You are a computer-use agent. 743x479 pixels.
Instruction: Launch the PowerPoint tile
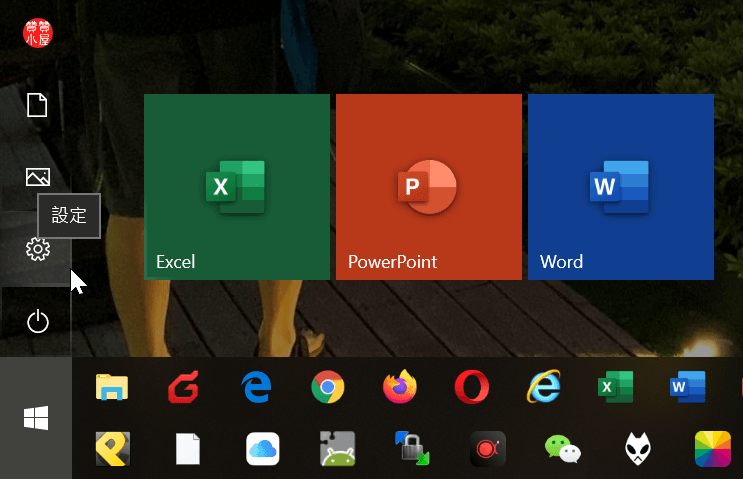[429, 187]
